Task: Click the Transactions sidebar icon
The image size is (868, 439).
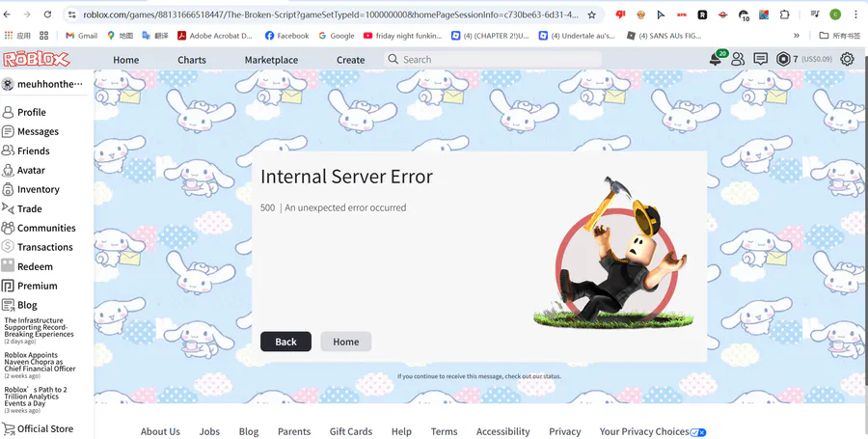Action: 8,247
